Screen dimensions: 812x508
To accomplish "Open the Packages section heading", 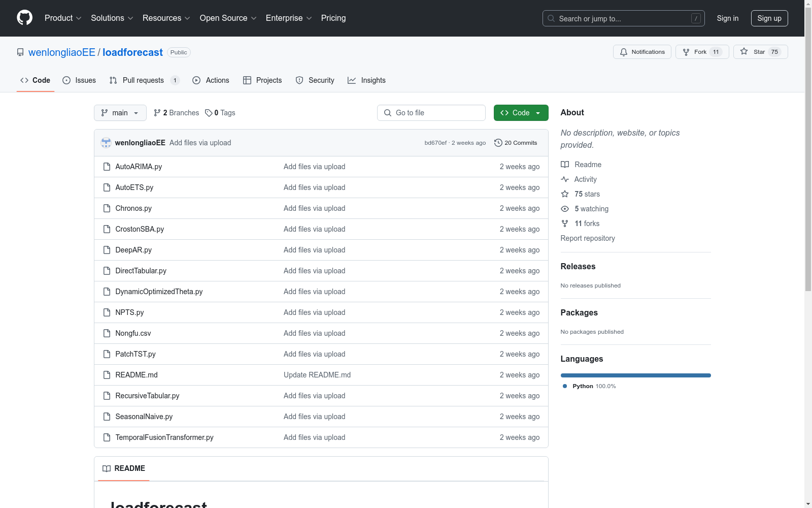I will click(x=579, y=312).
